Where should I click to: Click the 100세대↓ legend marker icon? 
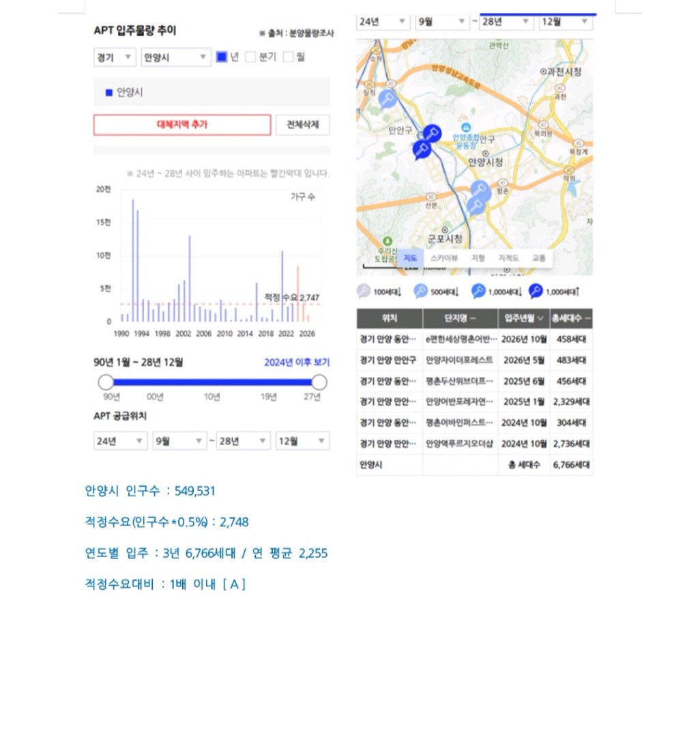363,291
